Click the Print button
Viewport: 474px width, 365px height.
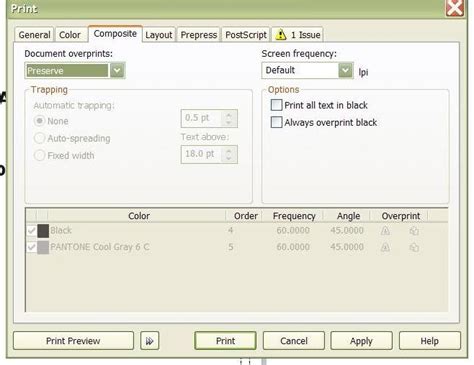coord(225,341)
